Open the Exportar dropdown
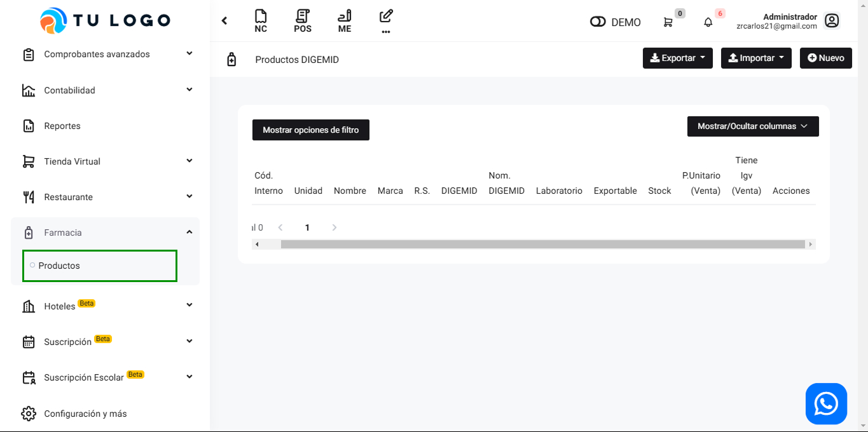 [677, 58]
